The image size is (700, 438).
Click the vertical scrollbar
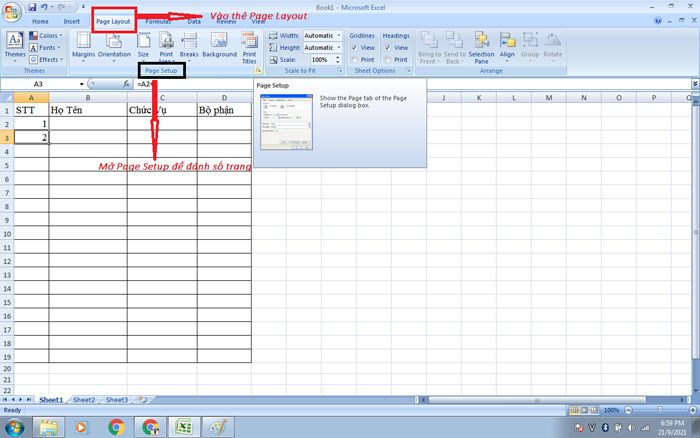(695, 232)
